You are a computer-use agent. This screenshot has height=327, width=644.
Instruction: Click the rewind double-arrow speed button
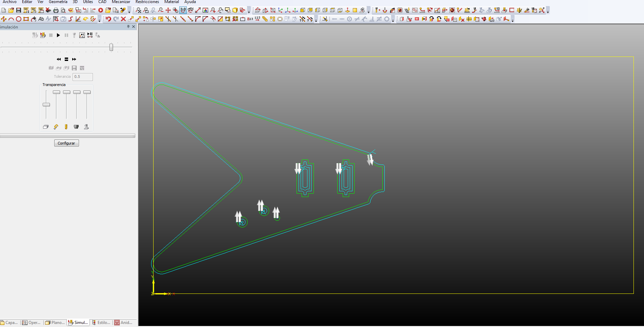[x=59, y=59]
